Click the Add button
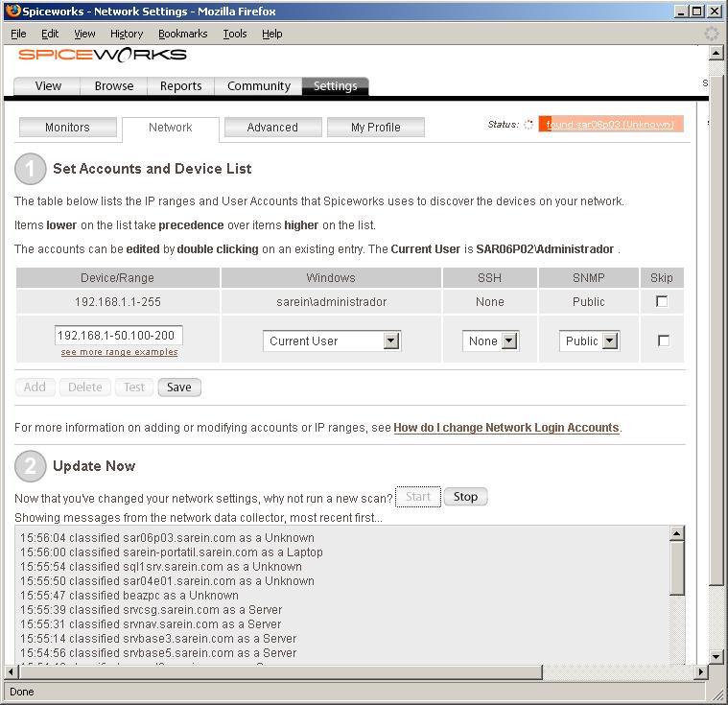The height and width of the screenshot is (705, 728). 35,388
